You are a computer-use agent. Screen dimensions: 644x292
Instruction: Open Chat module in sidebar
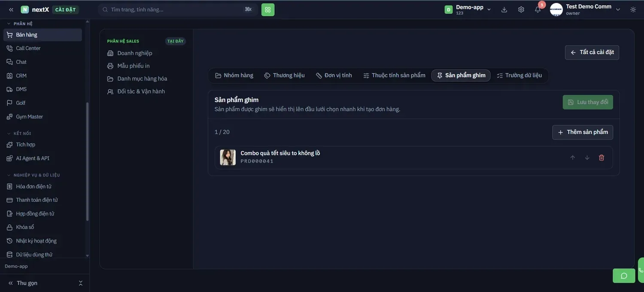pyautogui.click(x=43, y=62)
